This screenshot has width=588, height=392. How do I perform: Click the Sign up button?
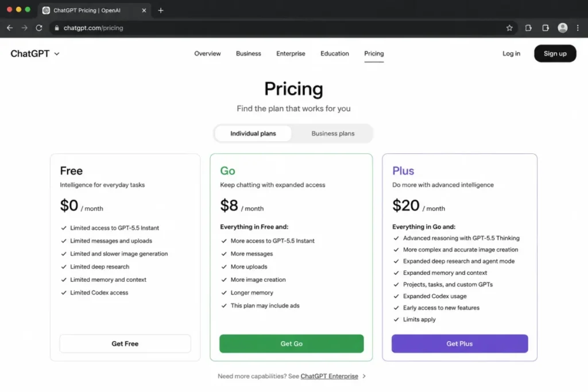[x=555, y=53]
